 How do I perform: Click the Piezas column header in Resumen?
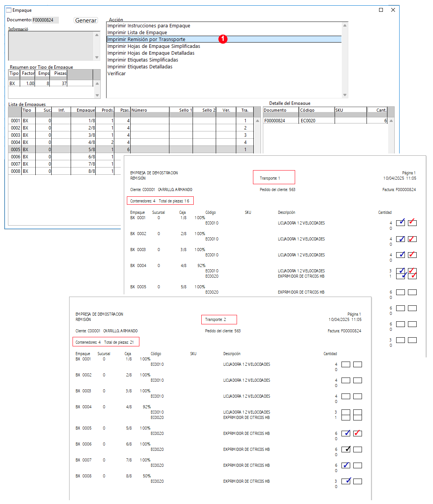click(x=58, y=73)
